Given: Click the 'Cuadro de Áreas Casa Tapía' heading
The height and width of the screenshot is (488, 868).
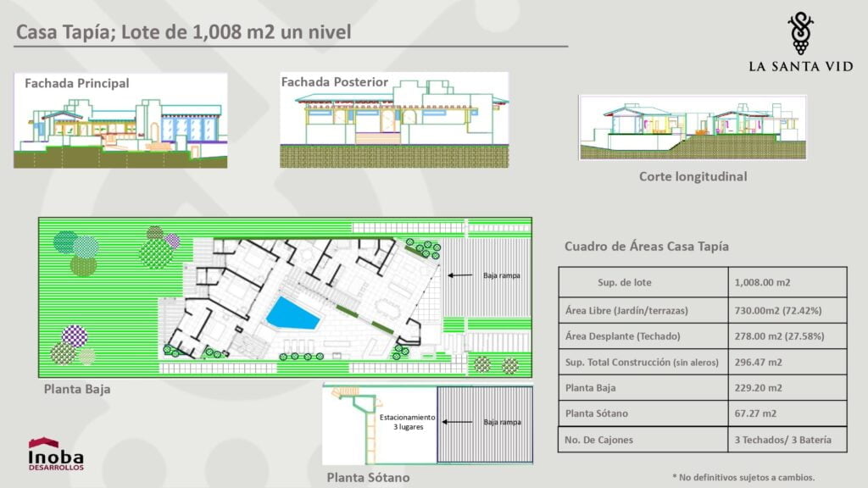Looking at the screenshot, I should click(x=647, y=247).
